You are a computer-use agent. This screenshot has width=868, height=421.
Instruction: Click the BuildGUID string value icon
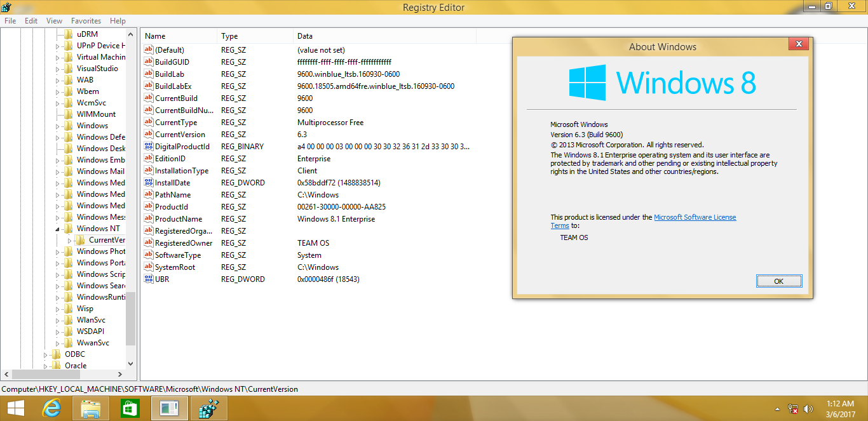coord(149,62)
